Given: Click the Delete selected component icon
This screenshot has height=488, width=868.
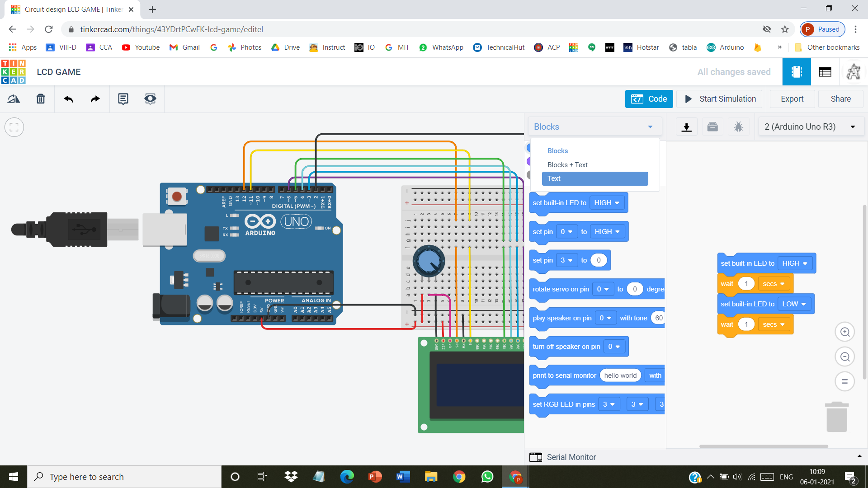Looking at the screenshot, I should tap(41, 99).
